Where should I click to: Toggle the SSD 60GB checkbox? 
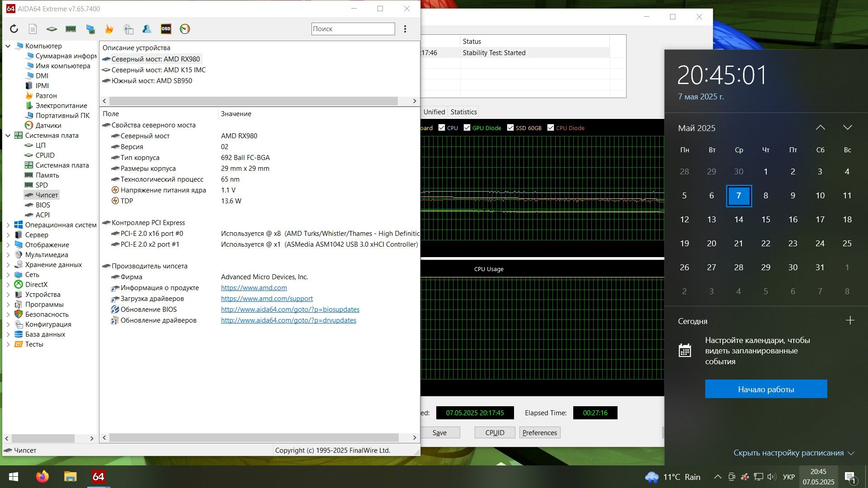click(x=510, y=127)
